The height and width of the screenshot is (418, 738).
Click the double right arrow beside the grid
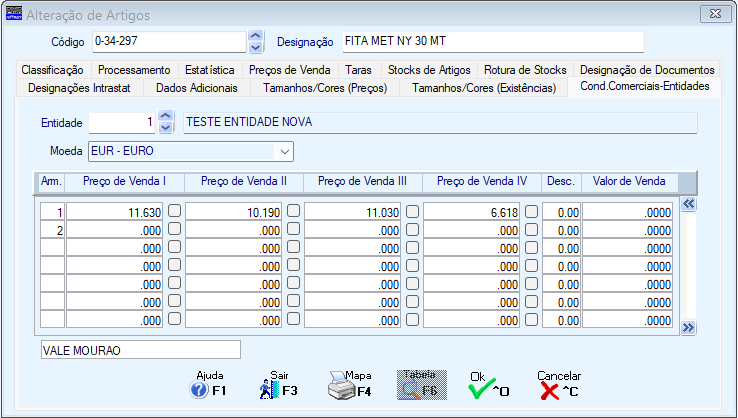point(688,328)
